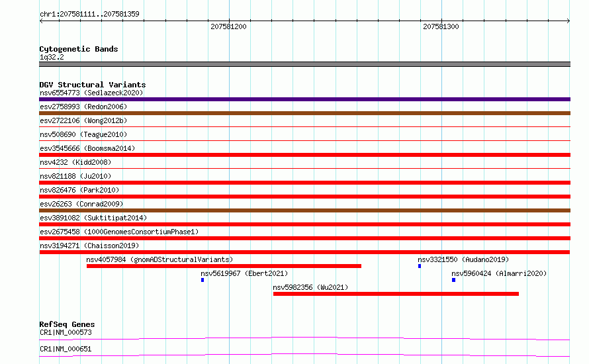Open the DGV Structural Variants track title
This screenshot has width=589, height=364.
(93, 85)
